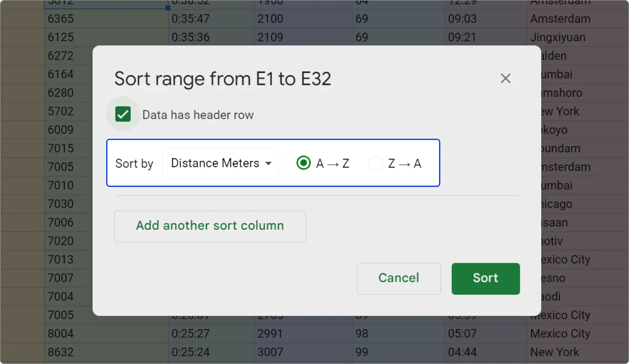Click the cell showing Jingxiyuan
Viewport: 629px width, 364px height.
(x=555, y=37)
